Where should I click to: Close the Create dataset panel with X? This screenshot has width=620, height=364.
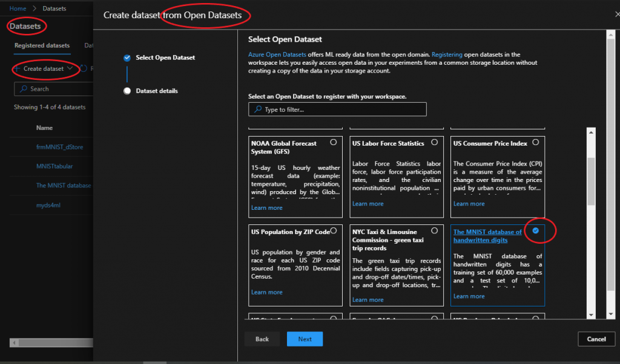click(617, 15)
